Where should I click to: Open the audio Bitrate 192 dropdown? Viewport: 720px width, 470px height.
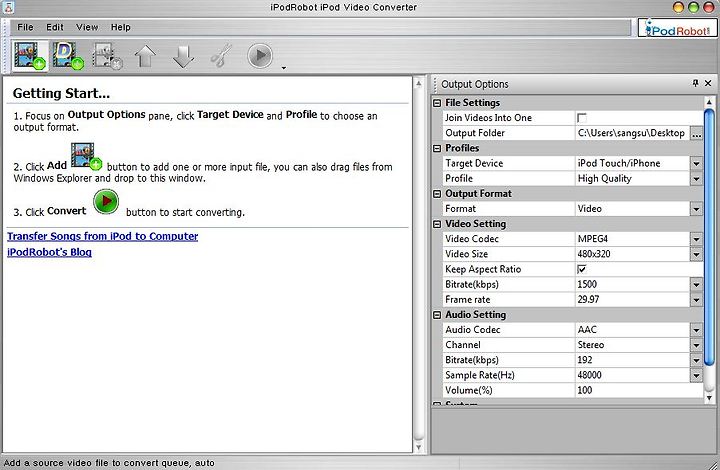tap(697, 360)
